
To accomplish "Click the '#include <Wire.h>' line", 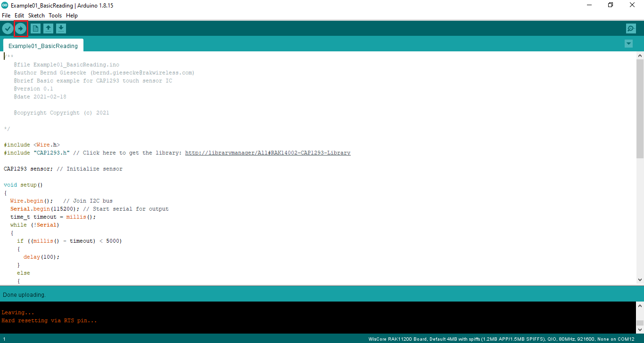I will [32, 145].
